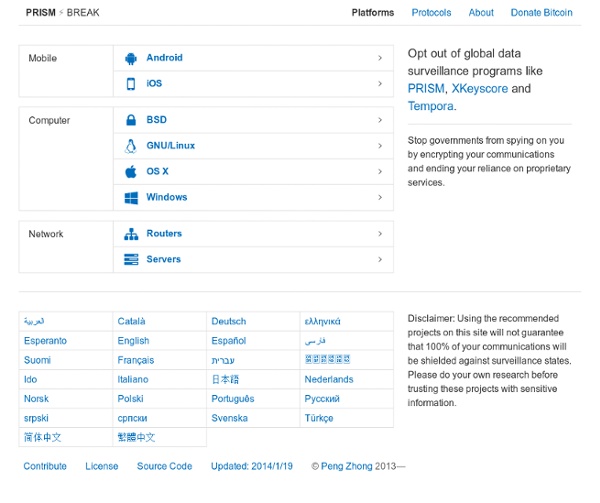
Task: Switch language to Português
Action: (233, 399)
